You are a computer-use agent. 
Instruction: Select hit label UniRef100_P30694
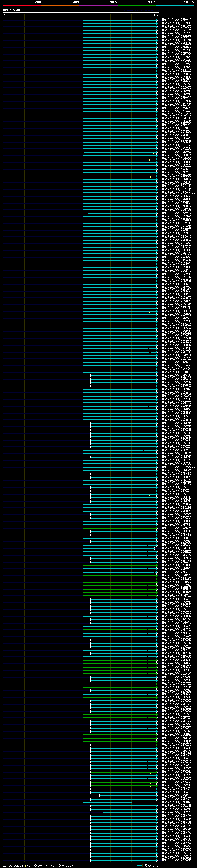(177, 108)
